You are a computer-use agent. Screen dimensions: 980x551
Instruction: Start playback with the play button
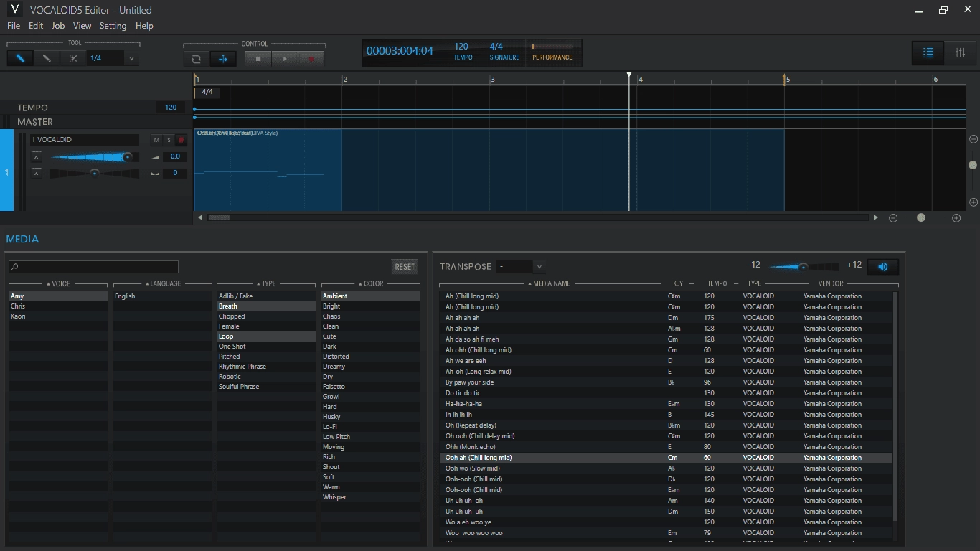point(285,59)
